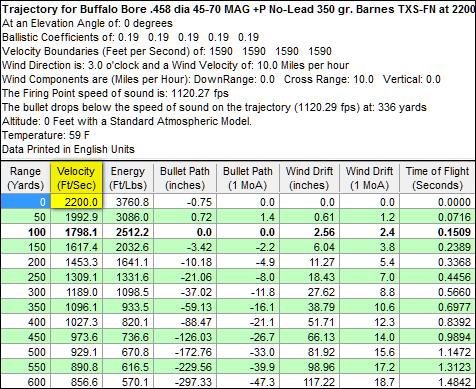This screenshot has height=389, width=476.
Task: Click the Velocity (Ft/Sec) column header
Action: 76,178
